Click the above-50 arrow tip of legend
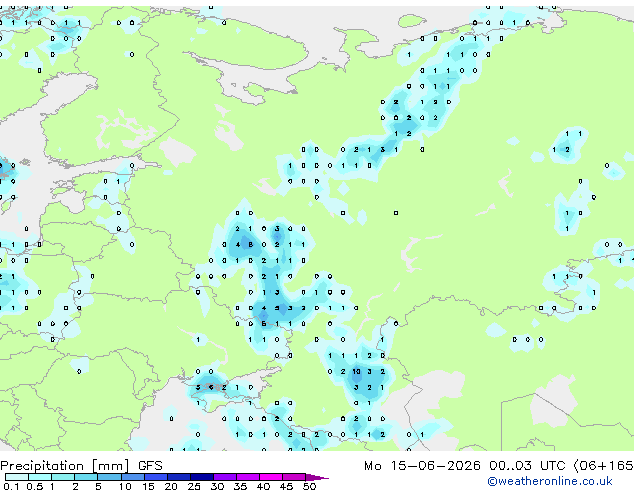Image resolution: width=634 pixels, height=490 pixels. (317, 477)
